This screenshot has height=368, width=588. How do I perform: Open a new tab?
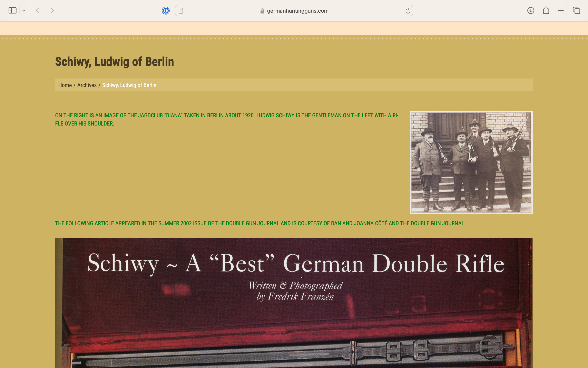click(561, 10)
